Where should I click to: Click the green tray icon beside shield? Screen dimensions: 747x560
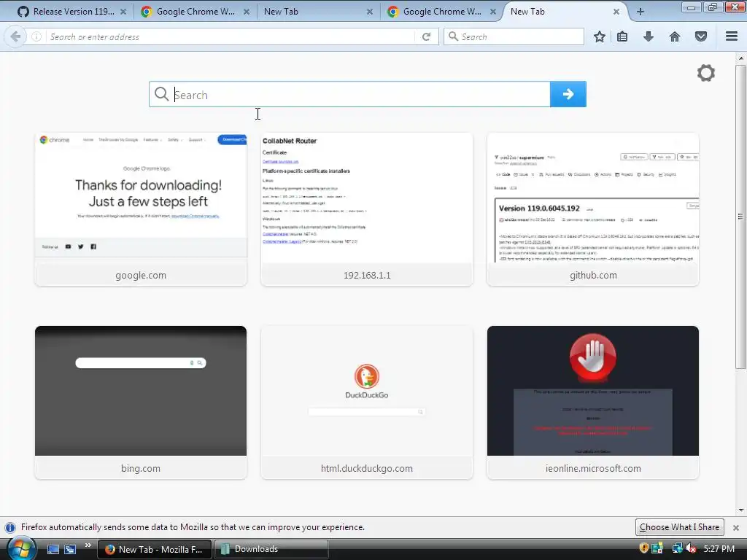point(657,548)
